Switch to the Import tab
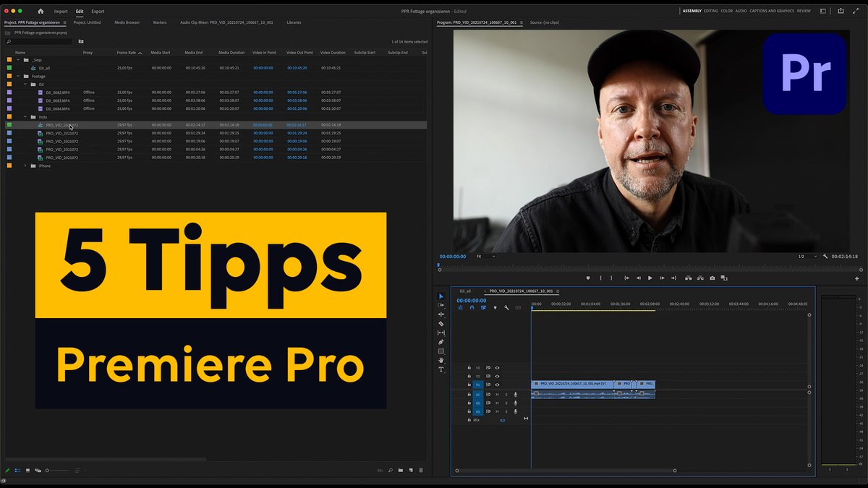The width and height of the screenshot is (868, 488). coord(61,11)
